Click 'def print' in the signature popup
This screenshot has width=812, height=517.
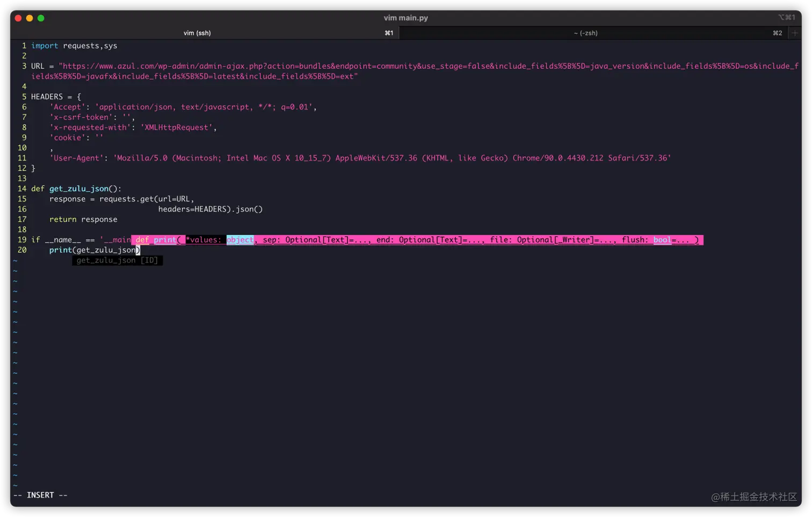point(156,240)
